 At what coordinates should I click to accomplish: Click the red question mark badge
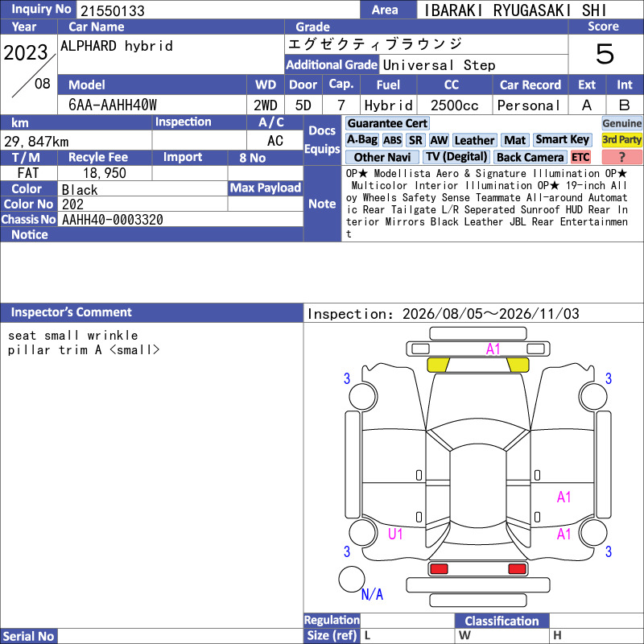point(621,157)
